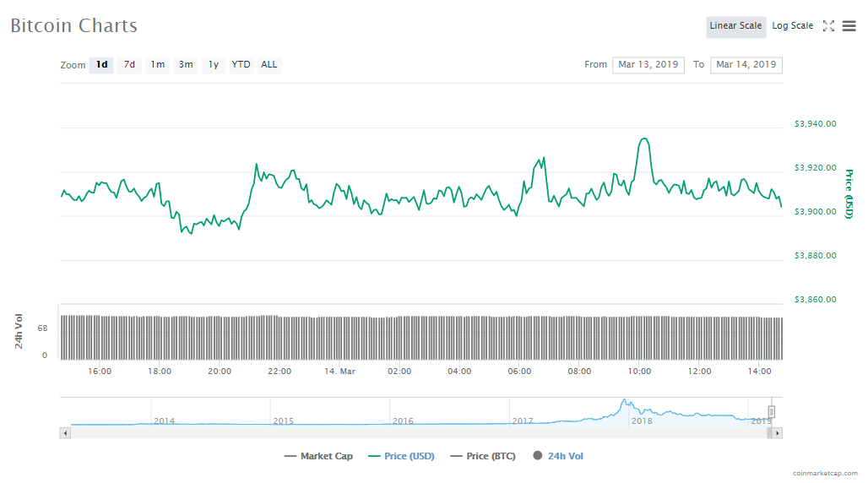Toggle fullscreen chart view icon
868x483 pixels.
click(x=828, y=26)
